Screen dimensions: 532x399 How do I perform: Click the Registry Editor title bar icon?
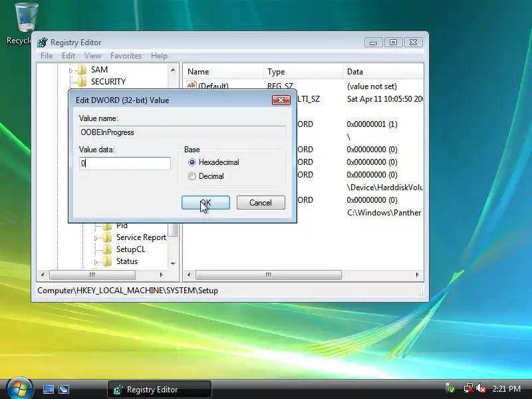pos(43,43)
